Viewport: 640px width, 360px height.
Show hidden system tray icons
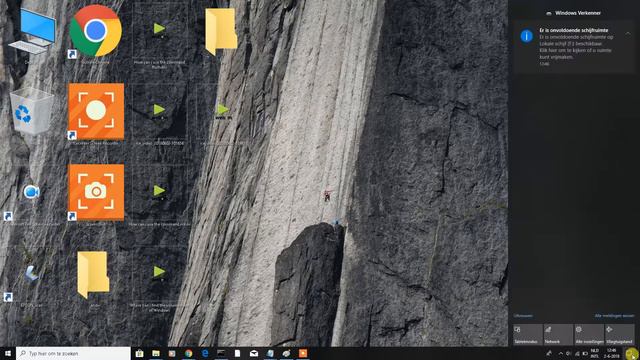pos(560,353)
